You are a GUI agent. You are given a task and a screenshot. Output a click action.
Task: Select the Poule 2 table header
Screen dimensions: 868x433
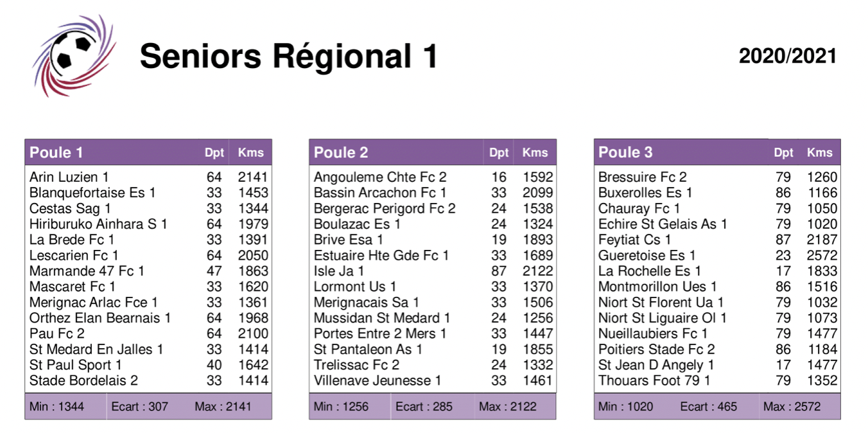[341, 152]
